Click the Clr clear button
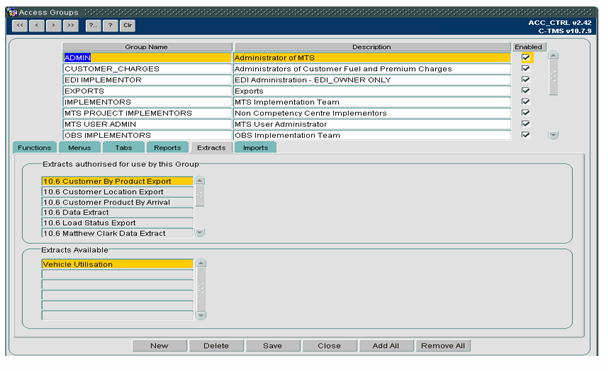608x371 pixels. 128,26
